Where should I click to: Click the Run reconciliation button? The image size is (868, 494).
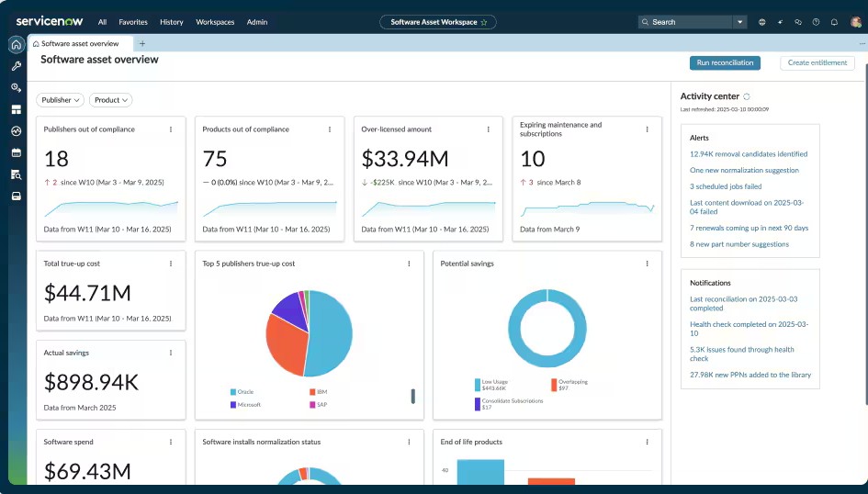(726, 63)
